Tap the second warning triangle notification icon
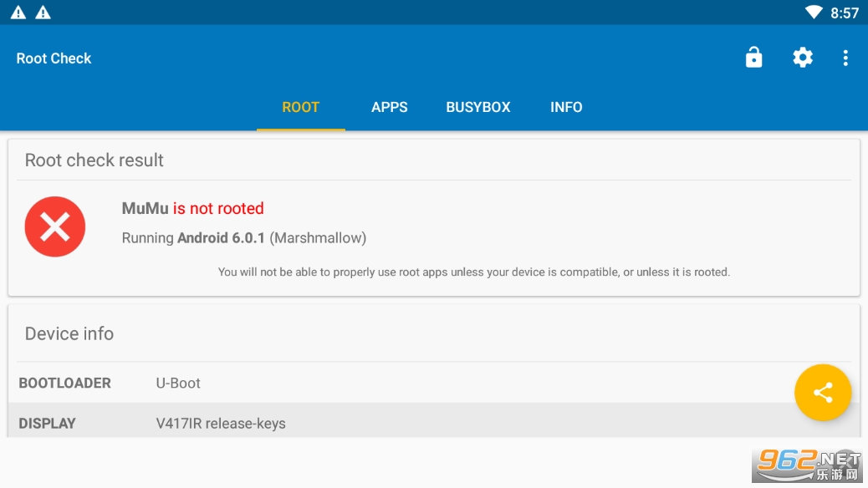868x488 pixels. (x=43, y=13)
